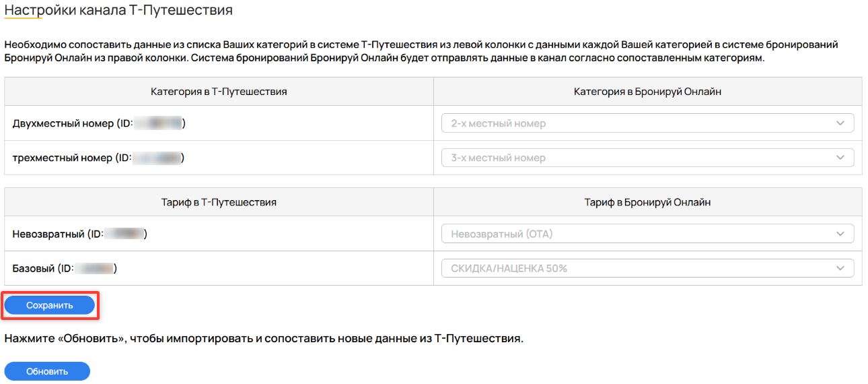Image resolution: width=868 pixels, height=384 pixels.
Task: Click chevron arrow in Невозвратный tariff row
Action: (840, 234)
